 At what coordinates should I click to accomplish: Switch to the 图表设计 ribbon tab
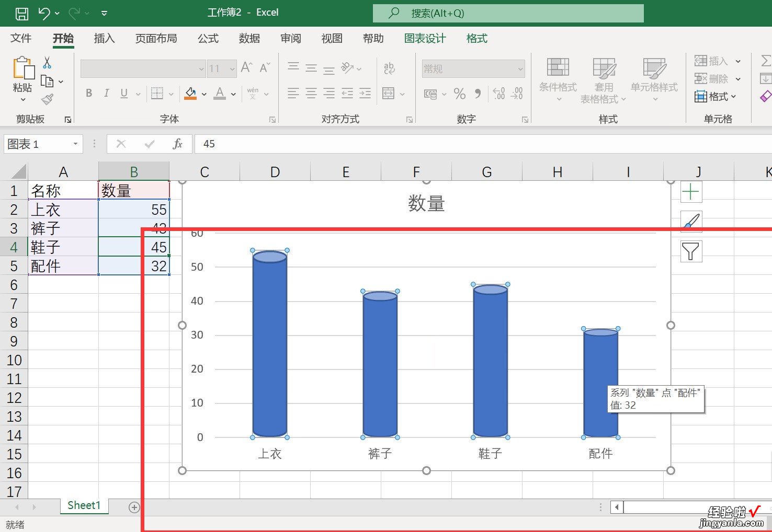[425, 38]
